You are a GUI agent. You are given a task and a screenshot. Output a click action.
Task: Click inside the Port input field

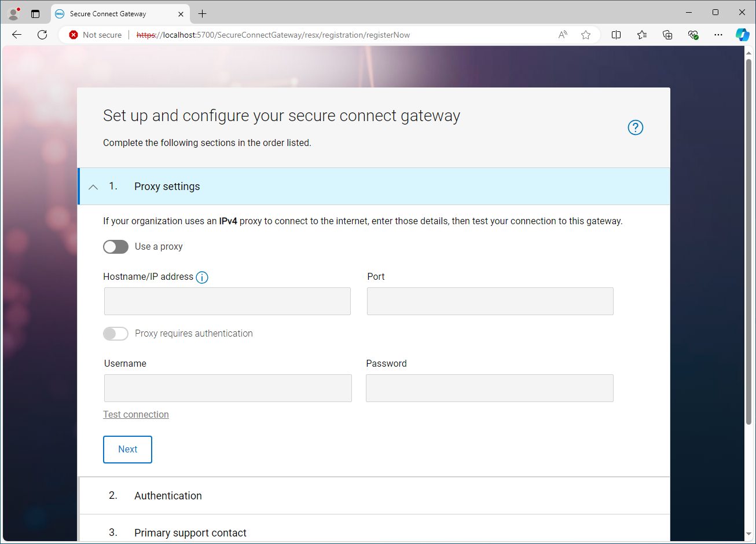click(489, 301)
